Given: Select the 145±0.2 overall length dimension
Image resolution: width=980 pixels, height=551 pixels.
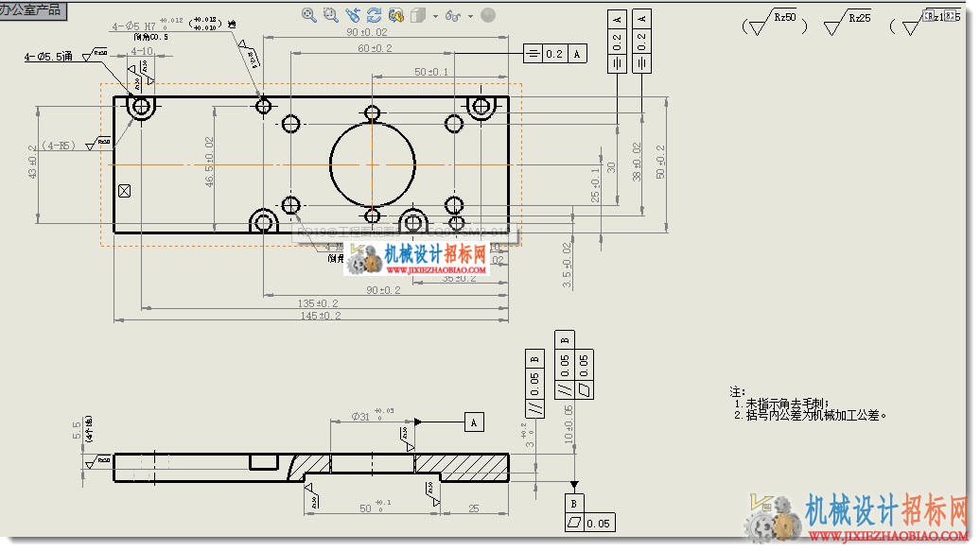Looking at the screenshot, I should click(x=321, y=316).
